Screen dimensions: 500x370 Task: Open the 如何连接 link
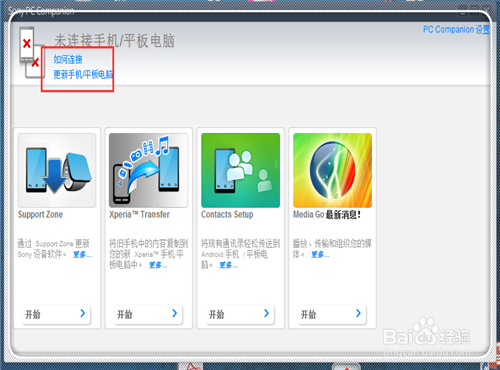tap(68, 60)
